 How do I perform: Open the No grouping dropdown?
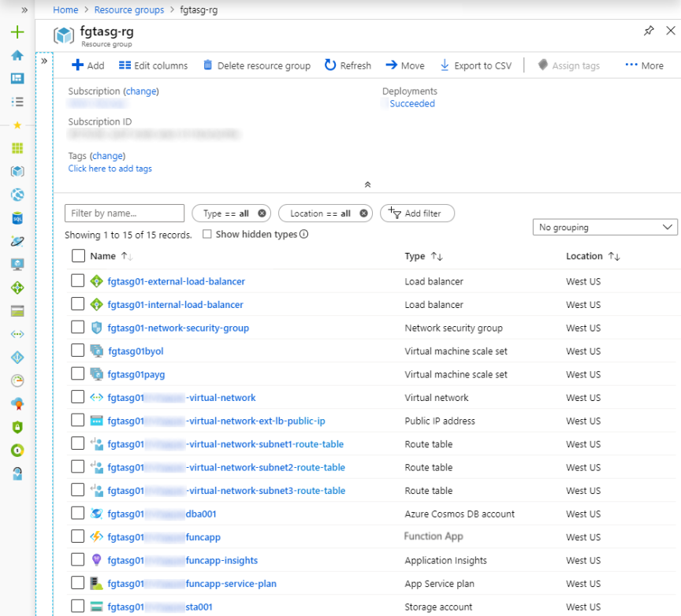click(x=605, y=227)
